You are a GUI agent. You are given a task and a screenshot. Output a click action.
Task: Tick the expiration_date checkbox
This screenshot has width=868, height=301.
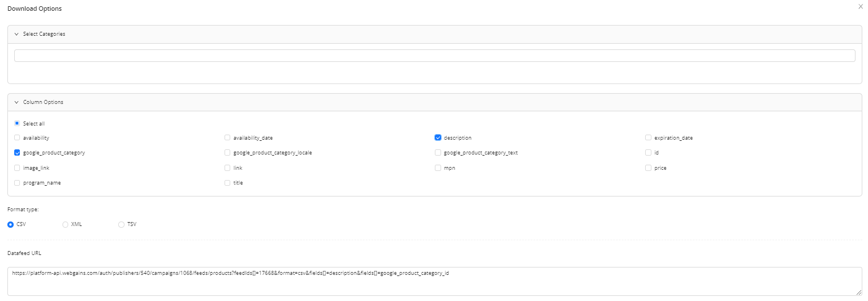(648, 138)
